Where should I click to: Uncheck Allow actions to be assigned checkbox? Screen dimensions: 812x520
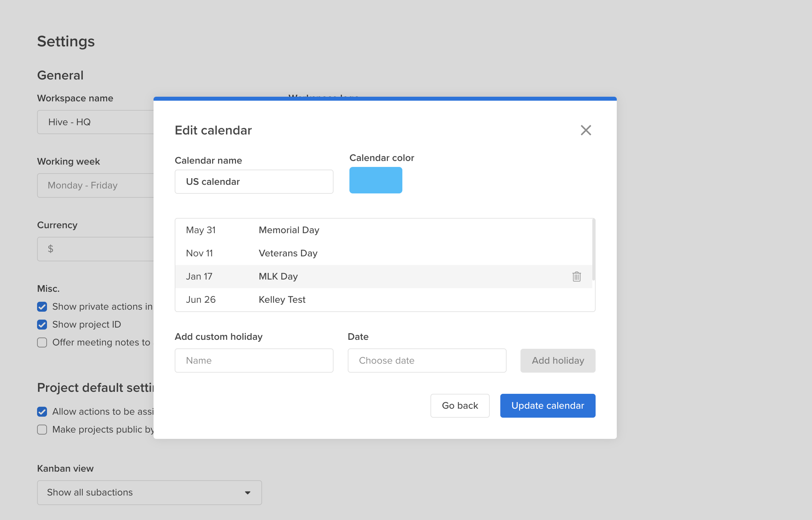[x=42, y=412]
